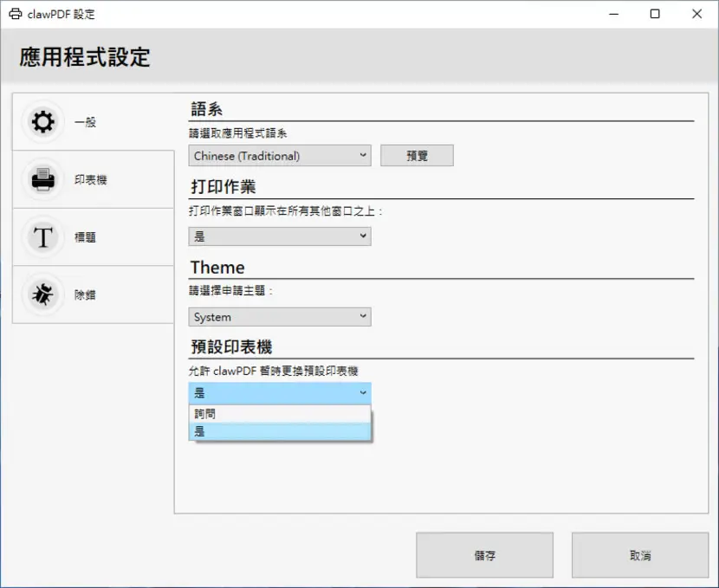Expand the 打印作業 window-on-top dropdown

point(280,236)
